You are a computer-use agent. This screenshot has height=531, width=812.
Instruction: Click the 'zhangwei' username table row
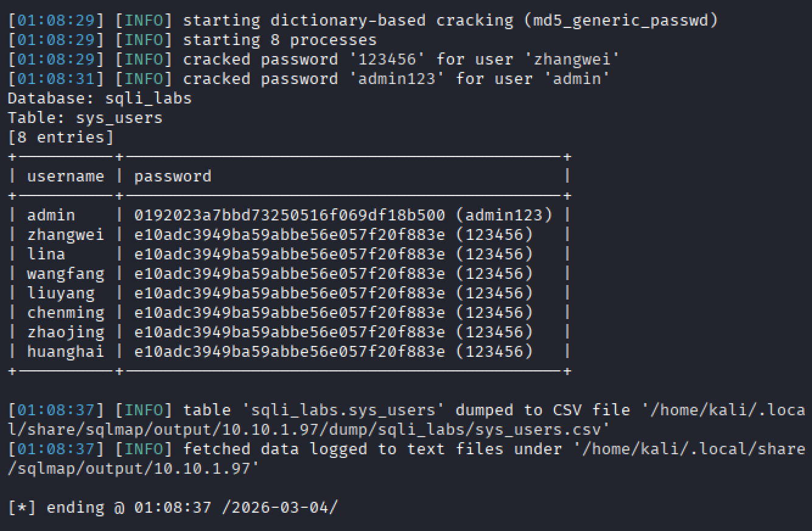click(x=65, y=234)
